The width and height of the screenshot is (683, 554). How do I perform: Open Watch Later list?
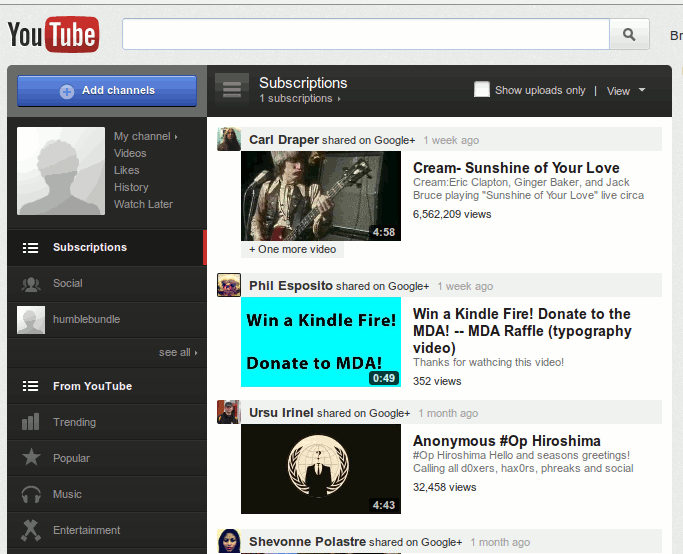pyautogui.click(x=143, y=204)
